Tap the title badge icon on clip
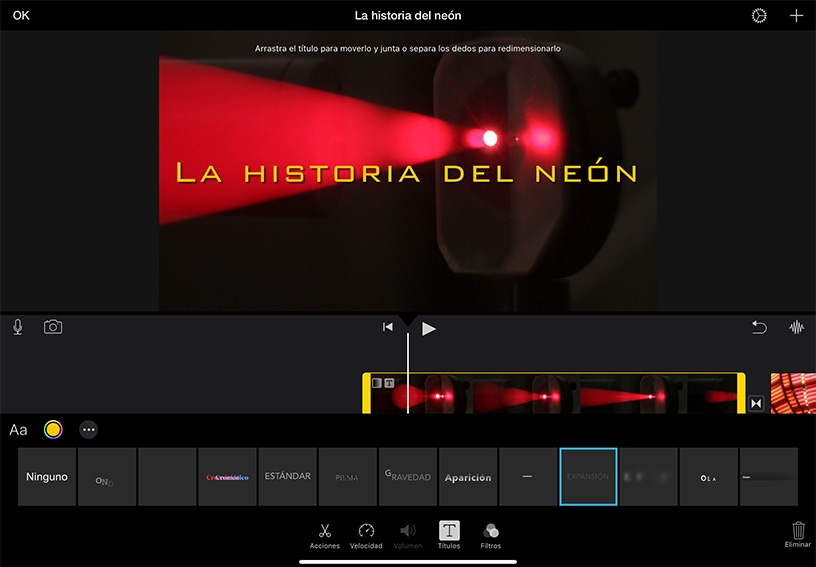Image resolution: width=816 pixels, height=567 pixels. pos(389,383)
